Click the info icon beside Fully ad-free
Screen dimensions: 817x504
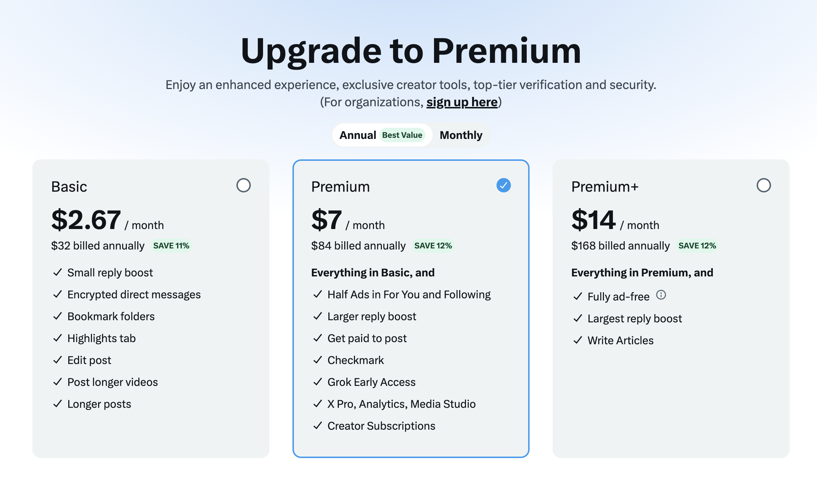661,295
